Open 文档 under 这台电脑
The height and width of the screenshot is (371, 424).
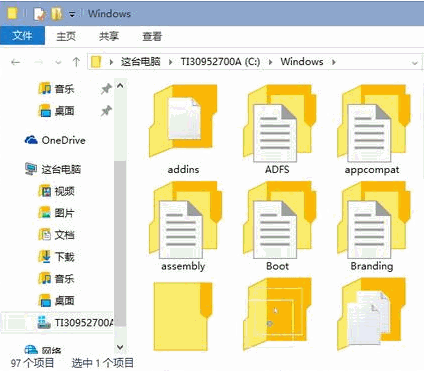tap(56, 235)
